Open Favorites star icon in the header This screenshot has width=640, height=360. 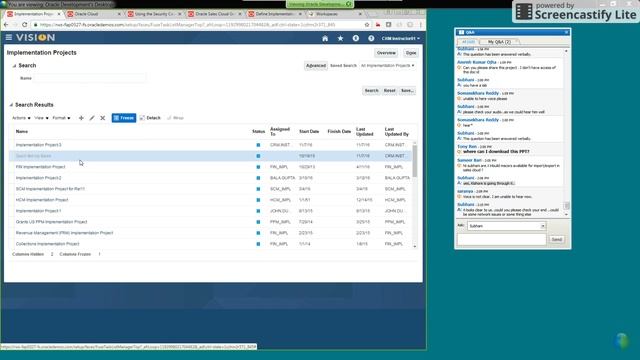click(340, 38)
